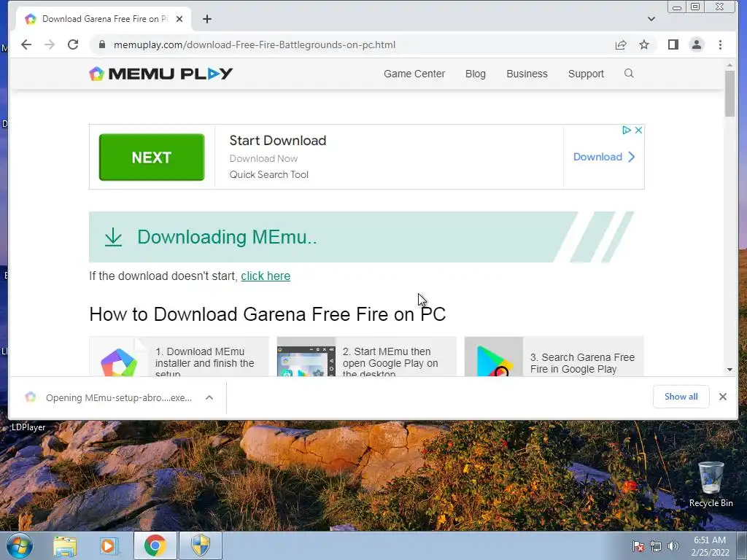Click Start MEmu step two thumbnail
Image resolution: width=747 pixels, height=560 pixels.
tap(306, 357)
